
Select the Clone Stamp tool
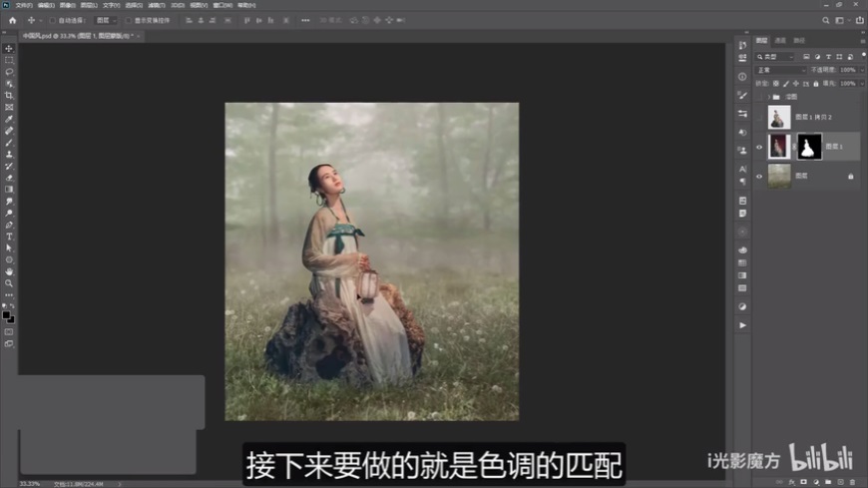(9, 154)
